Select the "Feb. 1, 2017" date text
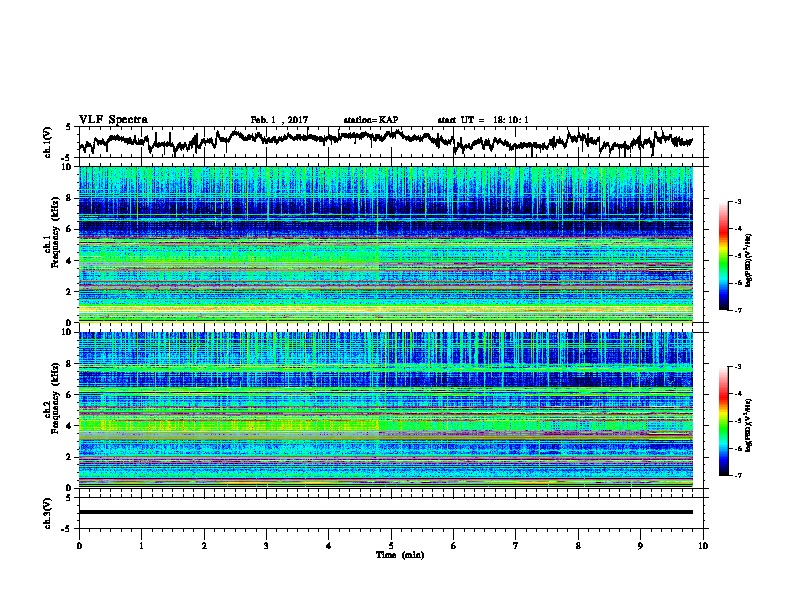The image size is (792, 612). point(279,120)
